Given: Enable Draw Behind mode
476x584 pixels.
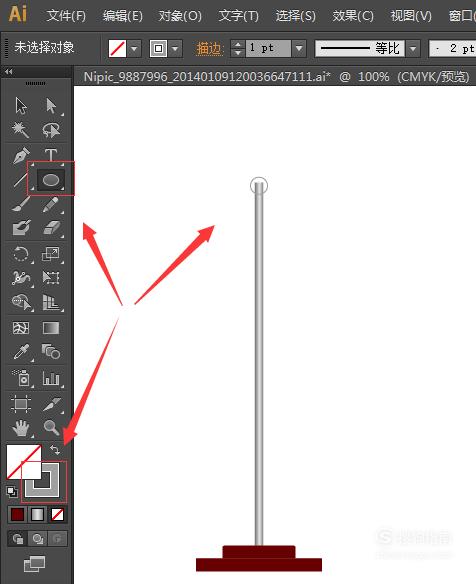Looking at the screenshot, I should click(37, 539).
